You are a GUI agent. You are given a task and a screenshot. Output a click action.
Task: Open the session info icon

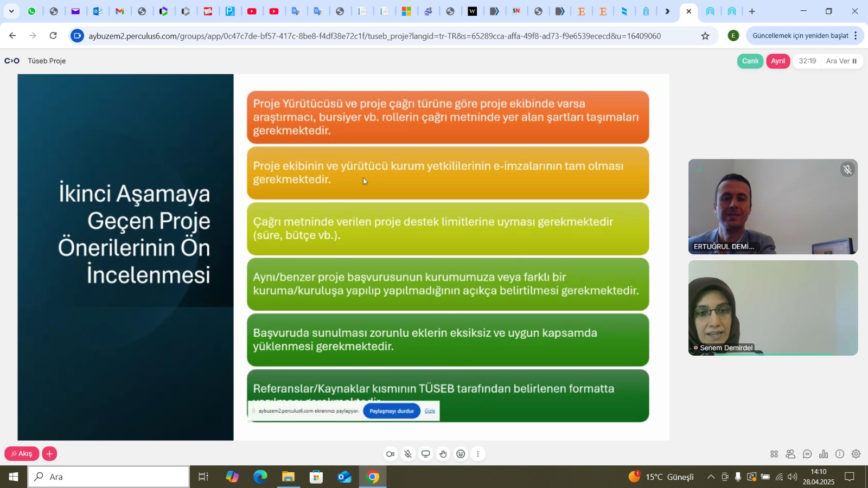point(840,454)
